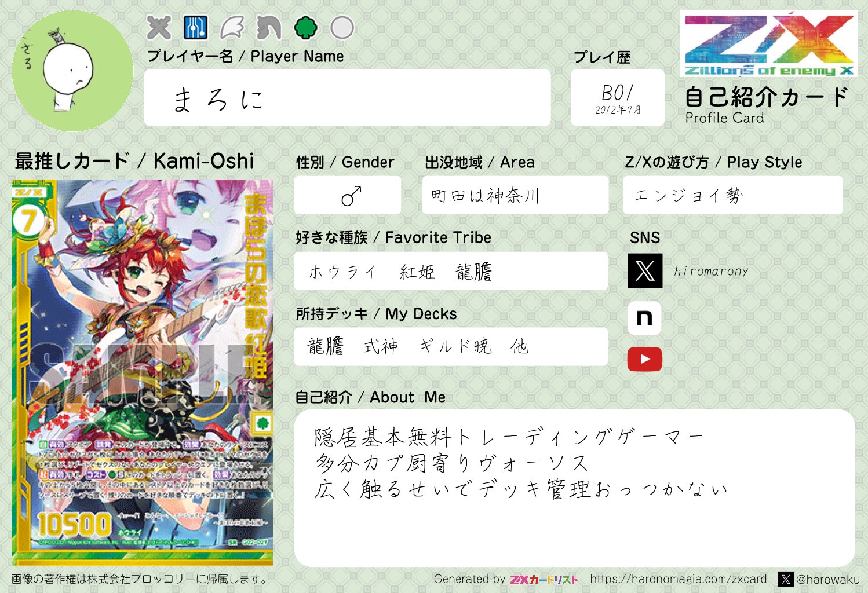
Task: Click the Z/X Zillions of enemy X logo
Action: (x=768, y=43)
